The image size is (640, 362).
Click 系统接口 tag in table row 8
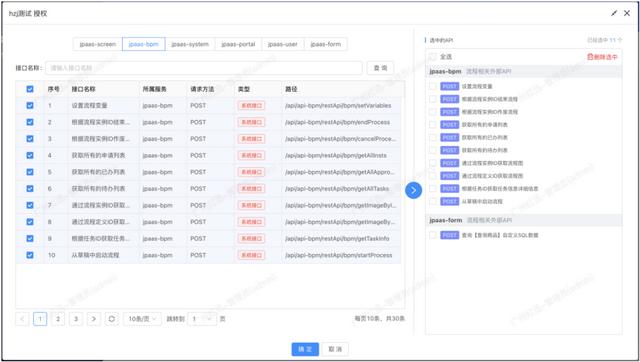pos(251,222)
